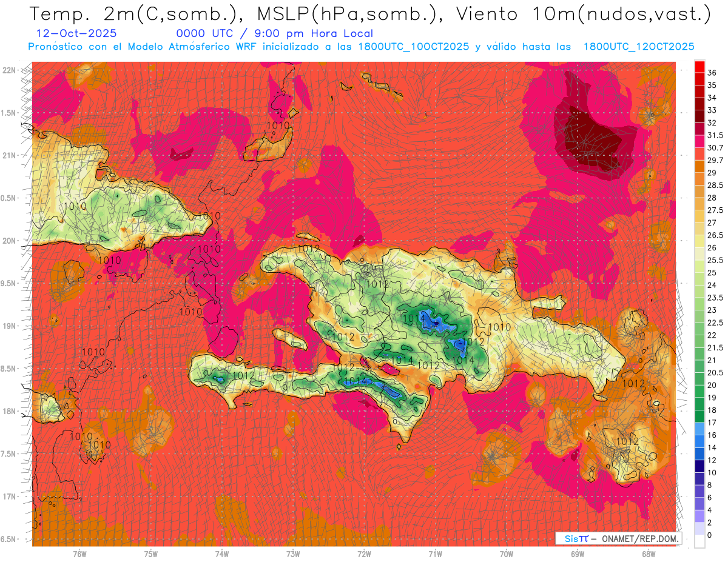Click the '75W' longitude label
The height and width of the screenshot is (562, 728).
pos(151,554)
